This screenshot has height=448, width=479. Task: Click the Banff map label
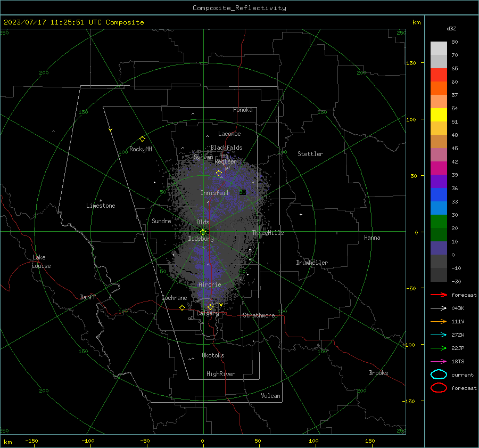(x=88, y=297)
